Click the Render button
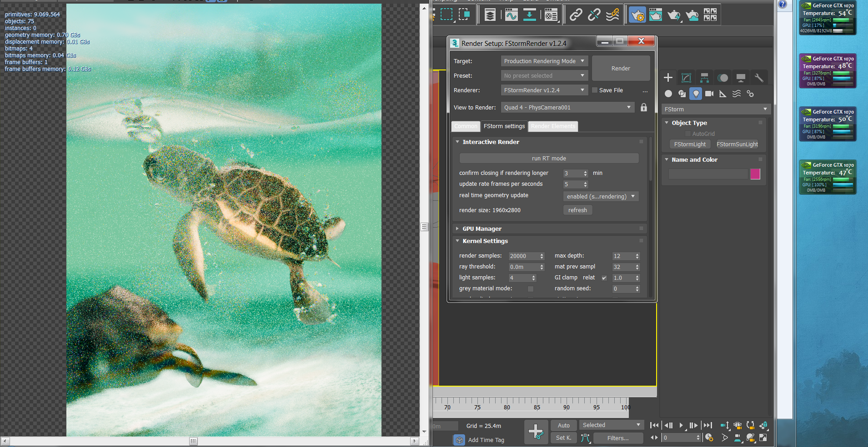This screenshot has height=447, width=868. [621, 68]
